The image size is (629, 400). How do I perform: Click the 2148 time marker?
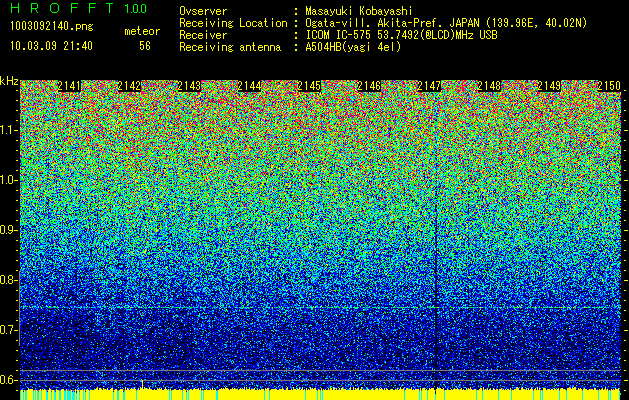click(489, 86)
